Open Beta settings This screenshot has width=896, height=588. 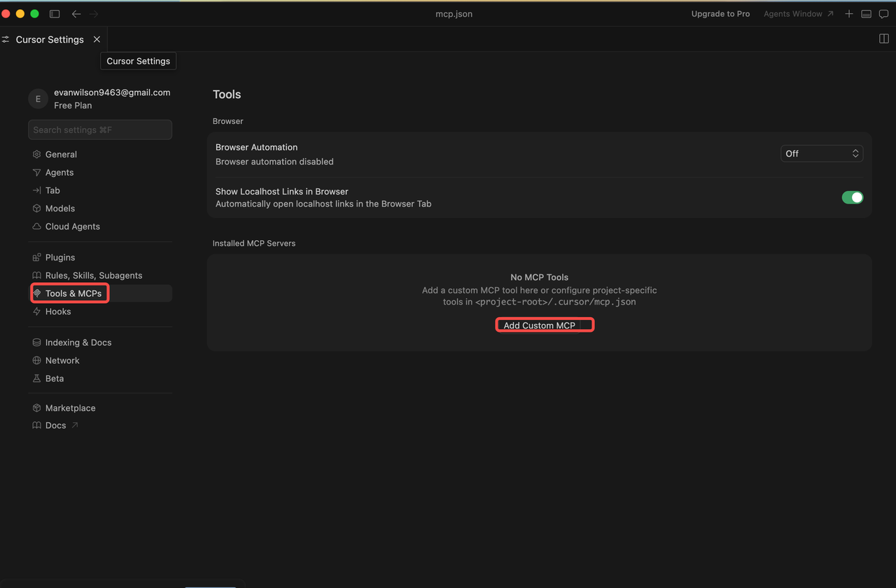(x=55, y=379)
